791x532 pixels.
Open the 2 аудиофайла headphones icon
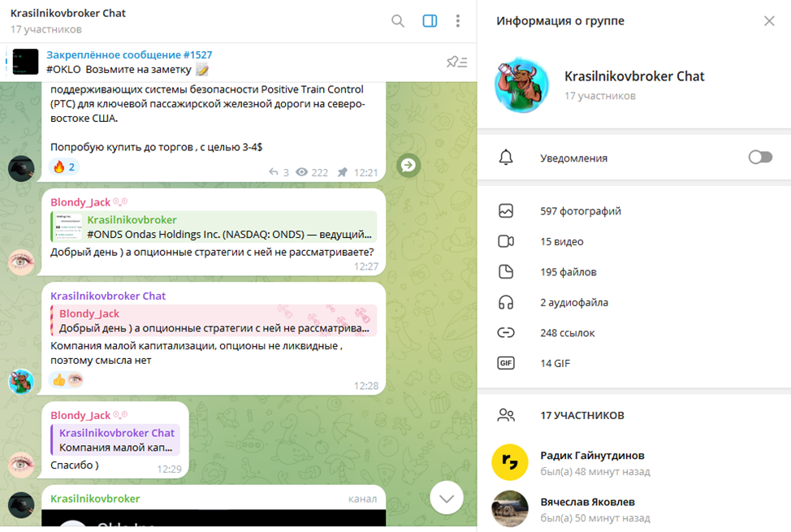point(506,302)
